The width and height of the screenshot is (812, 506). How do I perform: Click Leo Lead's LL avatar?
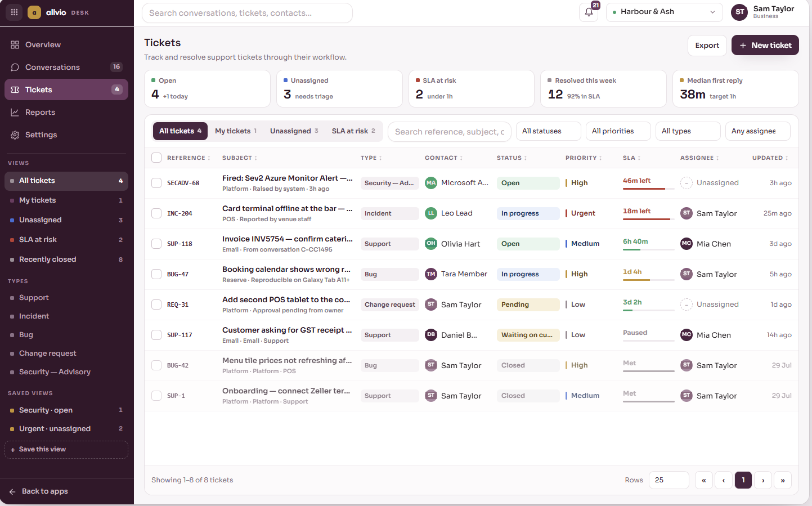pos(431,213)
